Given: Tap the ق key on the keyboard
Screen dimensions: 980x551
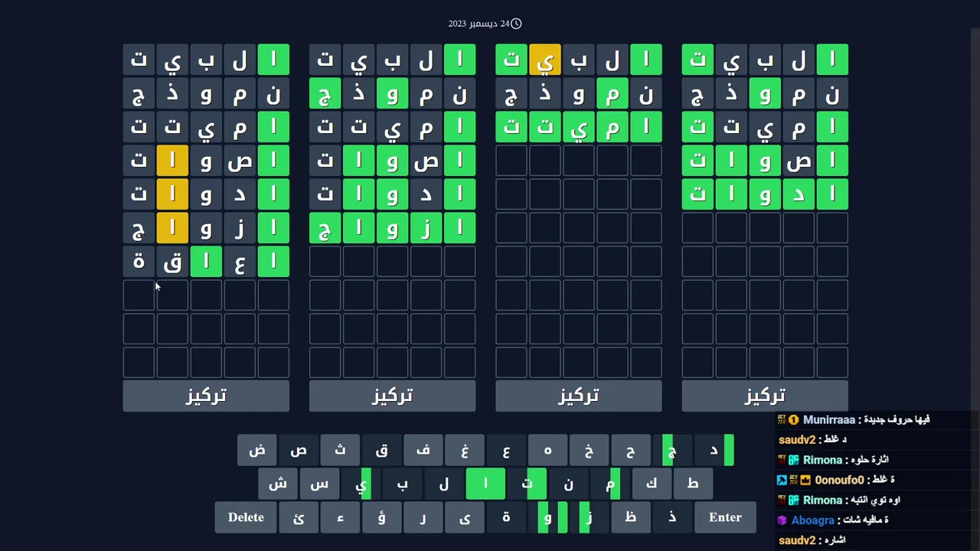Looking at the screenshot, I should click(x=381, y=450).
